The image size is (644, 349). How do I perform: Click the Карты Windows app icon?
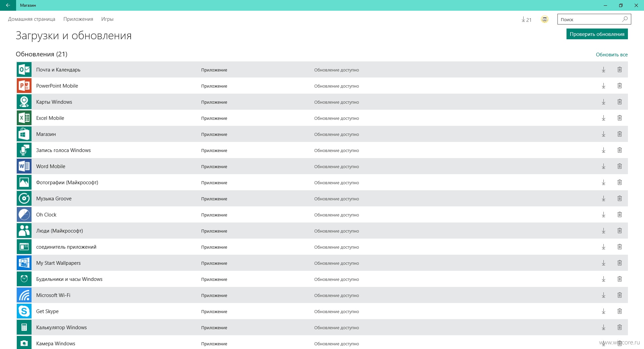pyautogui.click(x=24, y=102)
